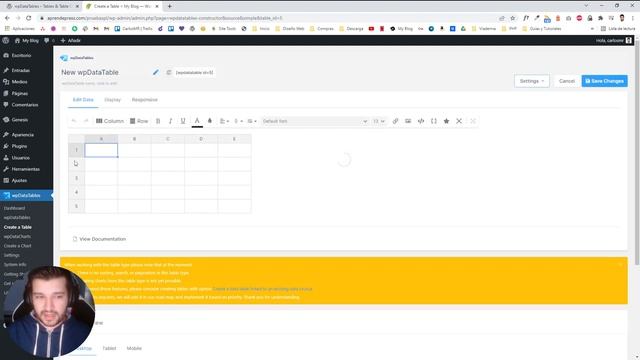Open wpDataTables Dashboard submenu item
The image size is (640, 360).
(14, 208)
